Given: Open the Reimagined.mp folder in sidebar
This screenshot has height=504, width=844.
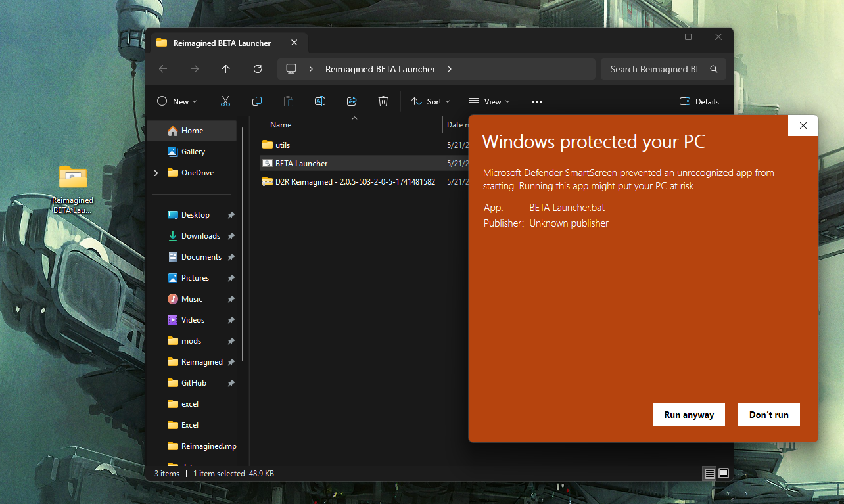Looking at the screenshot, I should pyautogui.click(x=201, y=446).
